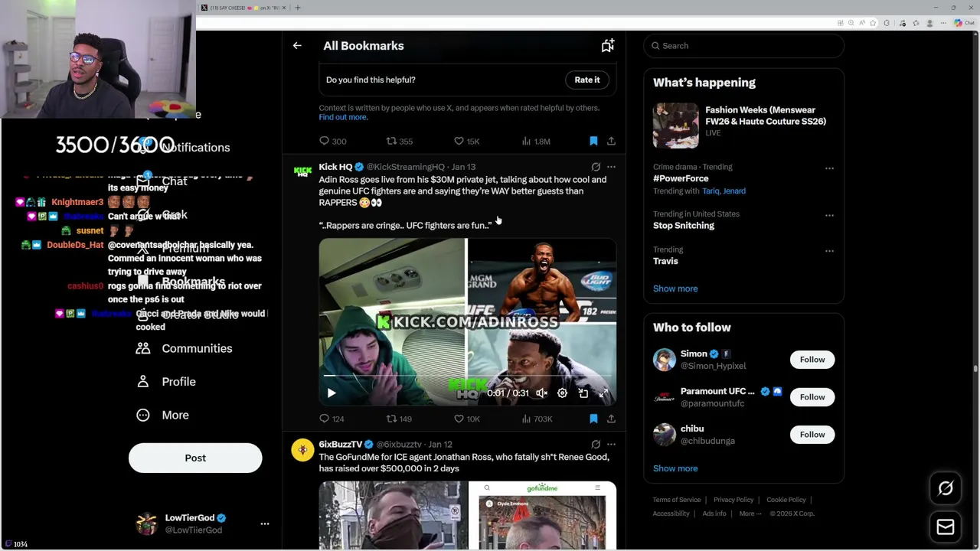Open More in the sidebar
This screenshot has height=551, width=980.
pyautogui.click(x=162, y=415)
